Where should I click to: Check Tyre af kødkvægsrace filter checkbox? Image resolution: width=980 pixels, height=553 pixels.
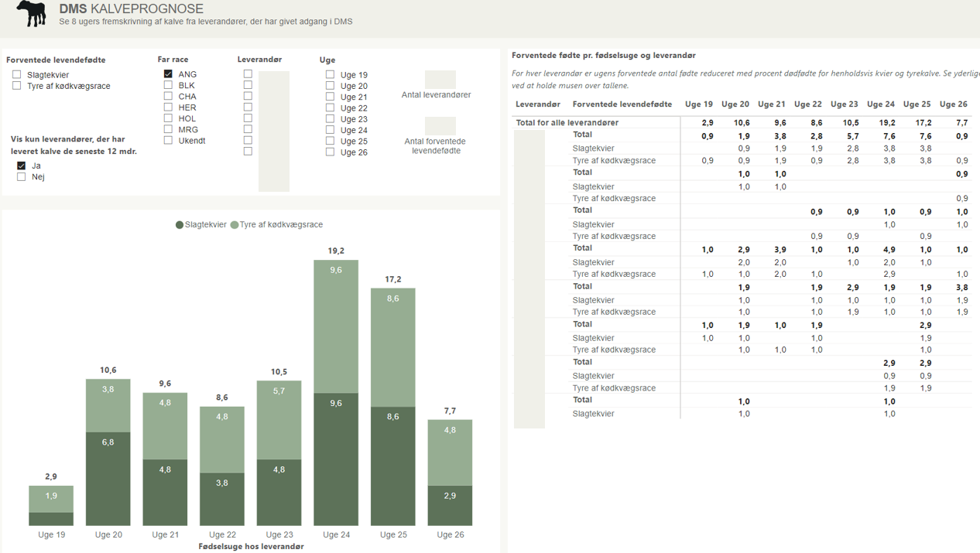pyautogui.click(x=17, y=86)
